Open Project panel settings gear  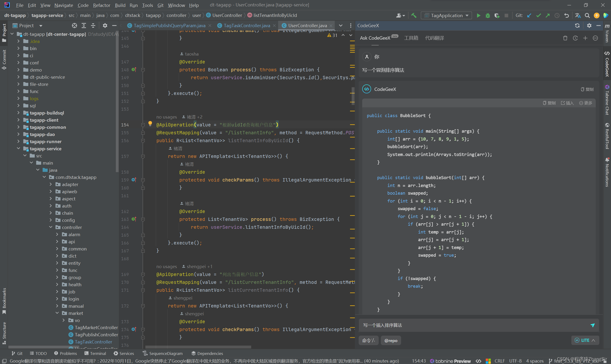coord(105,26)
